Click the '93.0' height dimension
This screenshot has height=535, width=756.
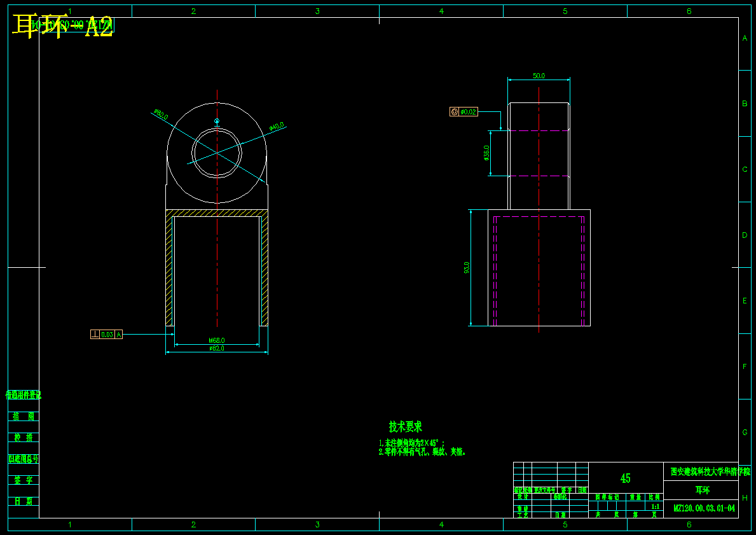(x=466, y=268)
